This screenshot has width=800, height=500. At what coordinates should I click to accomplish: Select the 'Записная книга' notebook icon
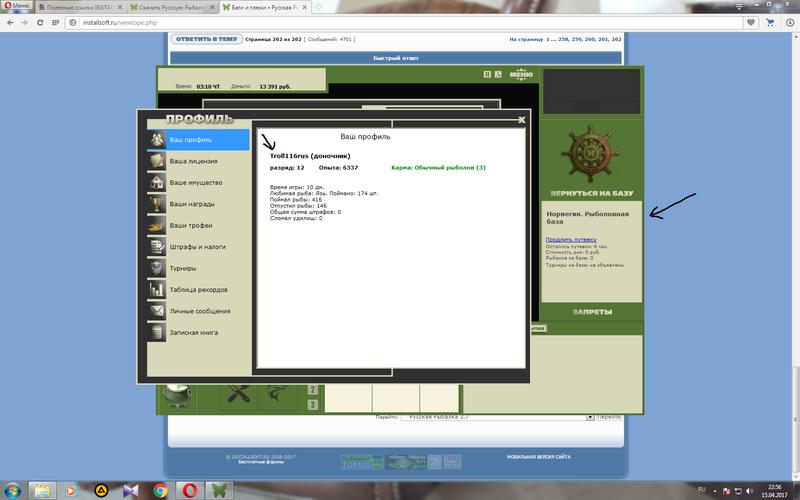click(x=157, y=333)
